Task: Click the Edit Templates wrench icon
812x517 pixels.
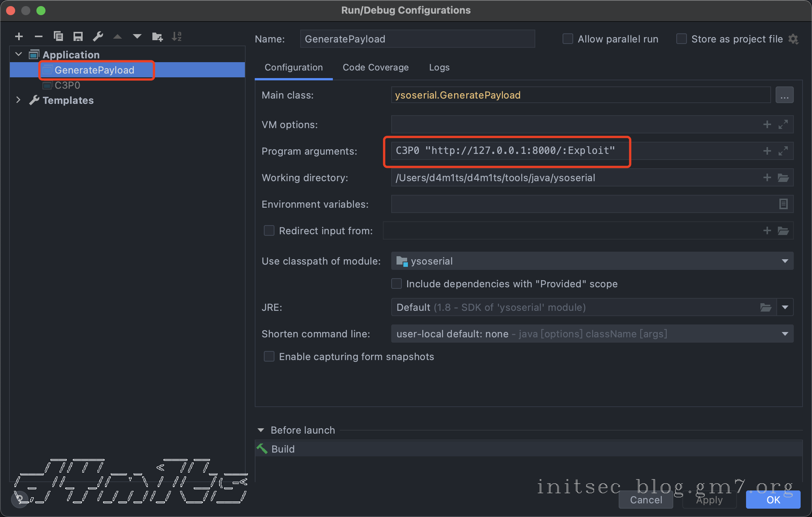Action: pyautogui.click(x=98, y=36)
